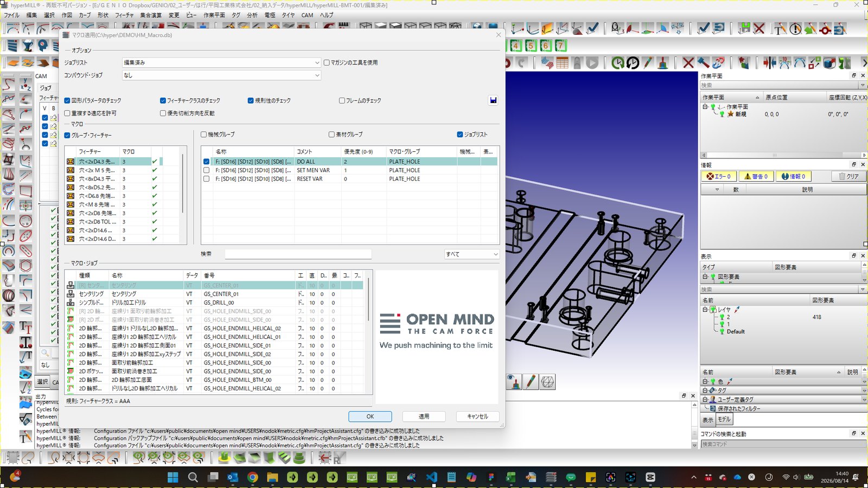The width and height of the screenshot is (868, 488).
Task: Check the 素材グループ checkbox
Action: click(x=331, y=134)
